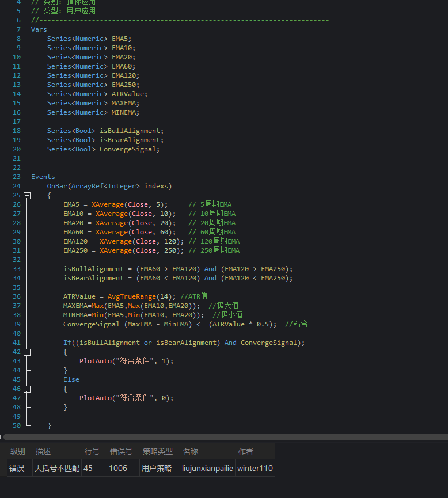Select the 错误号 column header

coord(121,451)
